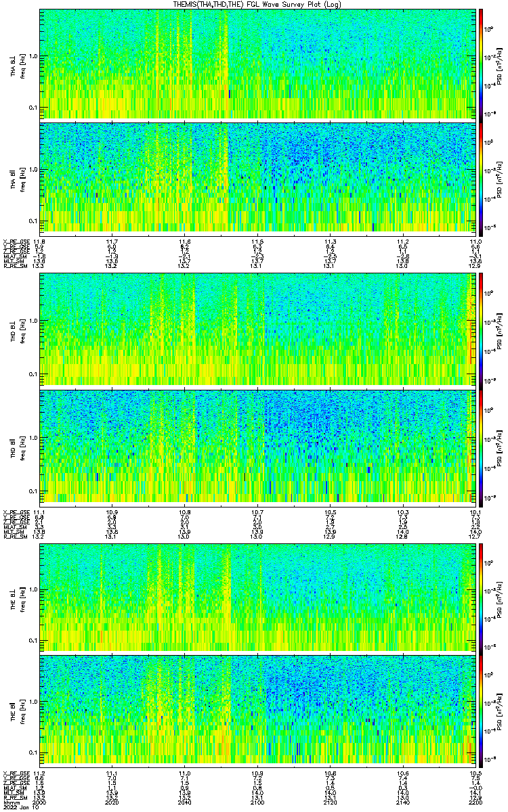Click the 1.0 frequency tick on THD B∥ axis
This screenshot has width=508, height=812.
[33, 438]
